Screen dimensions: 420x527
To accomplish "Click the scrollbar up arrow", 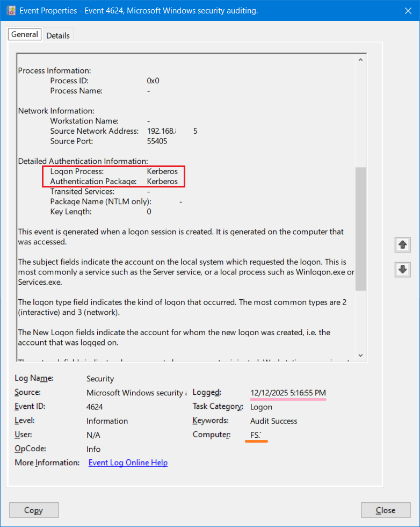I will click(x=360, y=60).
